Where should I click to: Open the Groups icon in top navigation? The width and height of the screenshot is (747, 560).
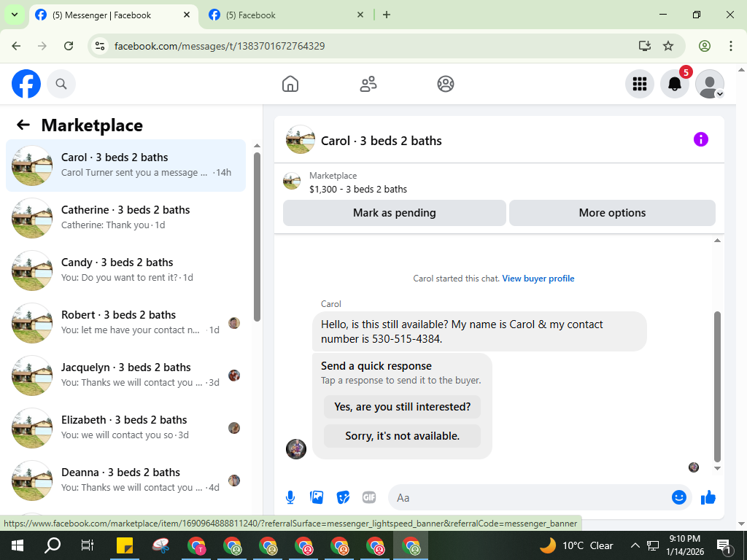pos(446,84)
